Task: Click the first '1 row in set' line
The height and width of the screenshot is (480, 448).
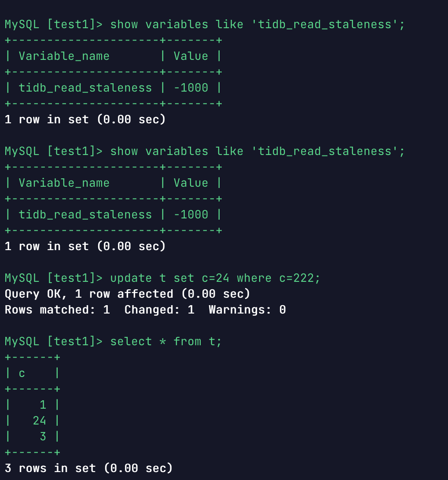Action: 85,119
